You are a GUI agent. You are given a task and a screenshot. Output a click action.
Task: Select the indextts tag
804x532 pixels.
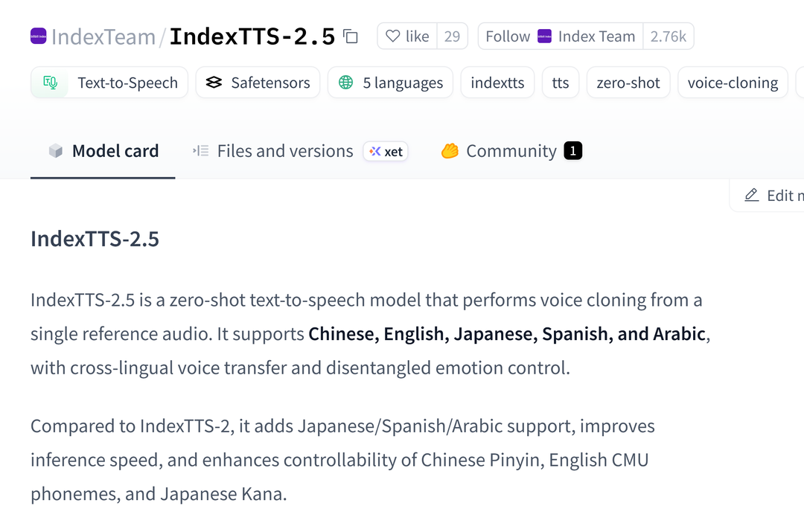(x=497, y=83)
